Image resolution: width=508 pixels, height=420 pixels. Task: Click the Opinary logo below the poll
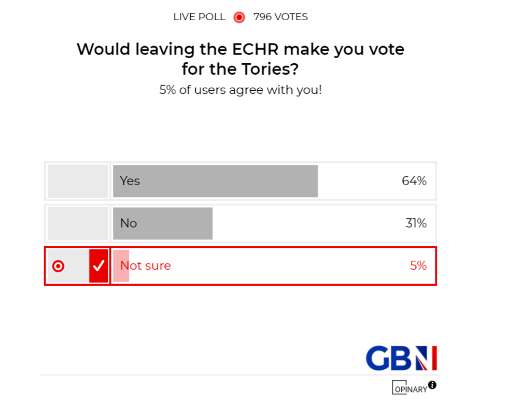pos(410,388)
